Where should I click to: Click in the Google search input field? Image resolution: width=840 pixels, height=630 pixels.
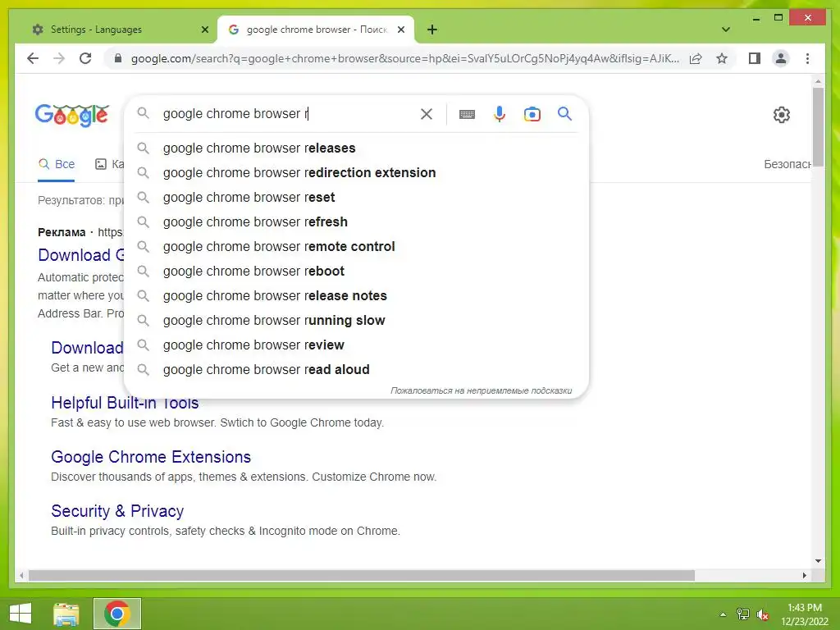[286, 113]
